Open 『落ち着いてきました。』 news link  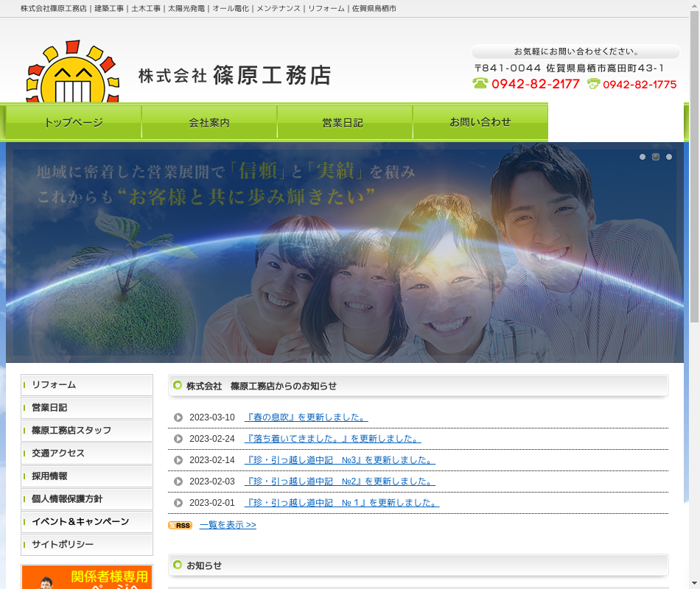[332, 439]
